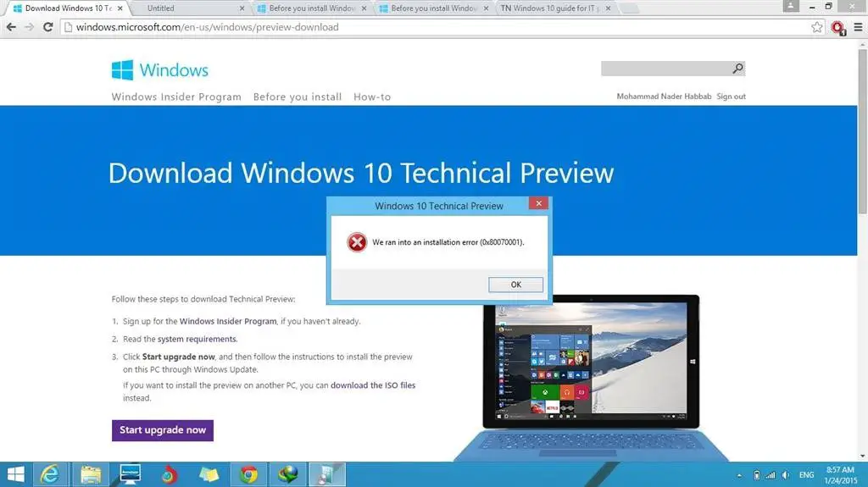Close the error dialog with red X
The width and height of the screenshot is (868, 487).
tap(538, 203)
